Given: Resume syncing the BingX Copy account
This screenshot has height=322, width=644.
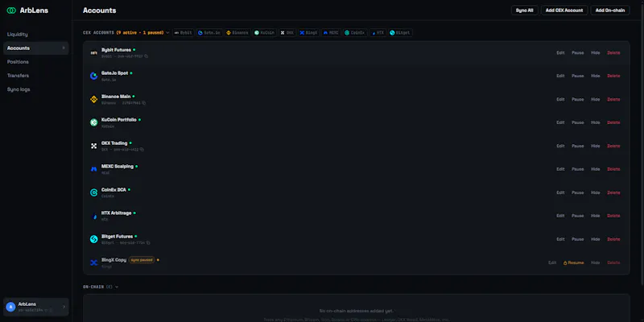Looking at the screenshot, I should pos(573,262).
